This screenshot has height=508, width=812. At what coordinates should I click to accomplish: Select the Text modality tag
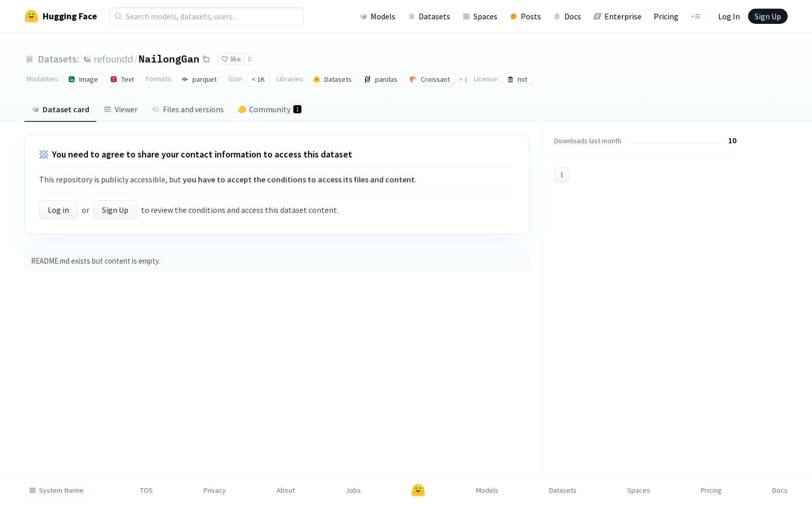(x=122, y=79)
